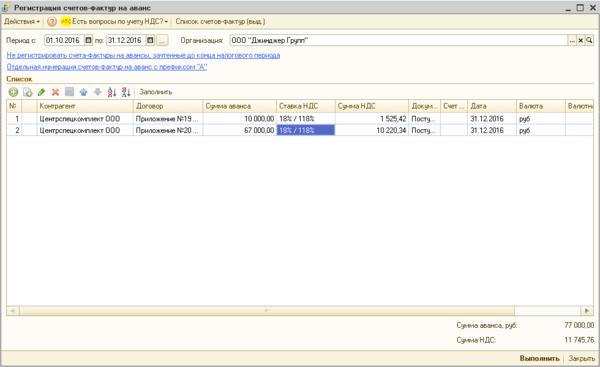Click the period selection ellipsis button
Screen dimensions: 600x367
(x=162, y=40)
